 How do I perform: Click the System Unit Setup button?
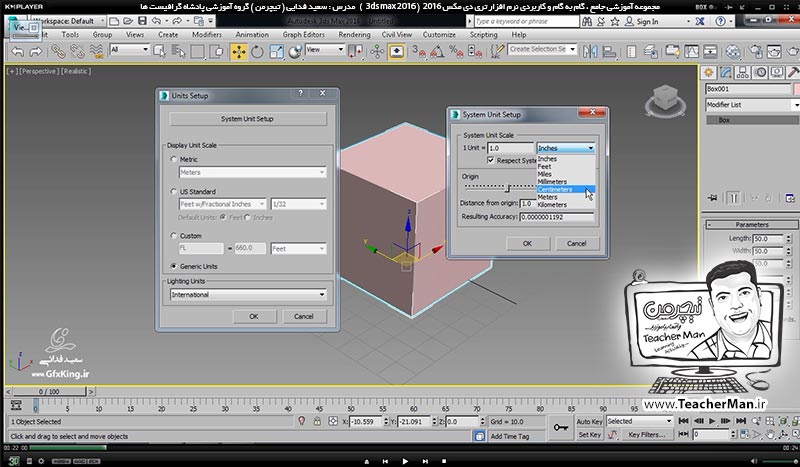(247, 118)
